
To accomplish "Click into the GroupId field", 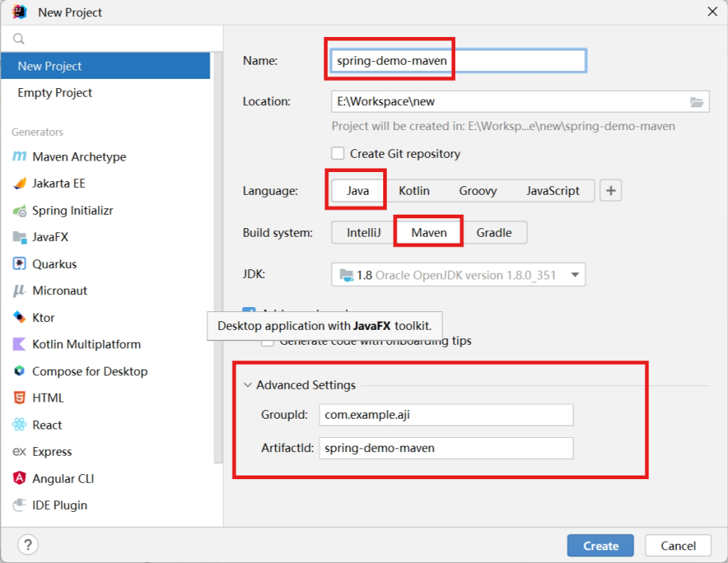I will (x=446, y=414).
